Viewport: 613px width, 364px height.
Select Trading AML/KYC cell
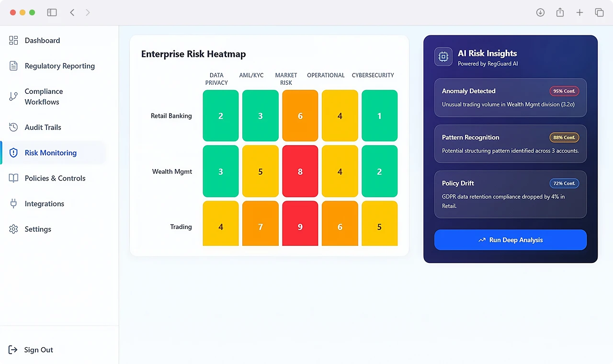(261, 224)
